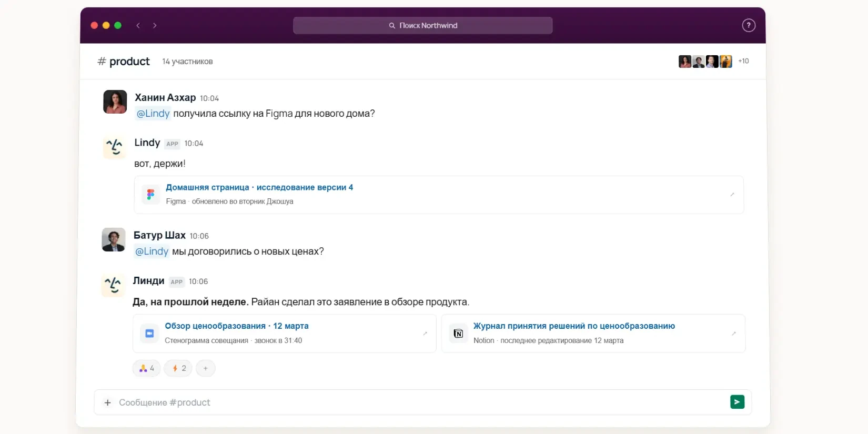Click 'Стенограмма совещания · звонок в 31:40' subtitle
The image size is (868, 434).
(x=233, y=341)
